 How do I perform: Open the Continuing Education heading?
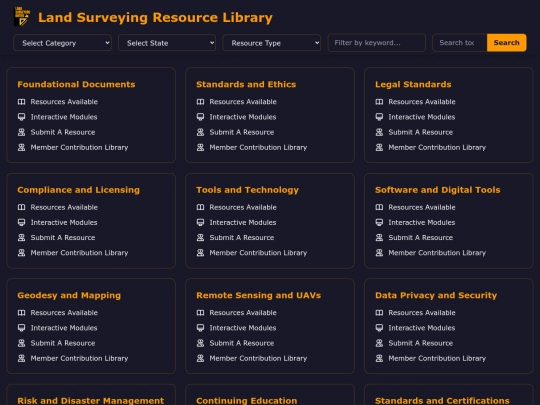247,401
